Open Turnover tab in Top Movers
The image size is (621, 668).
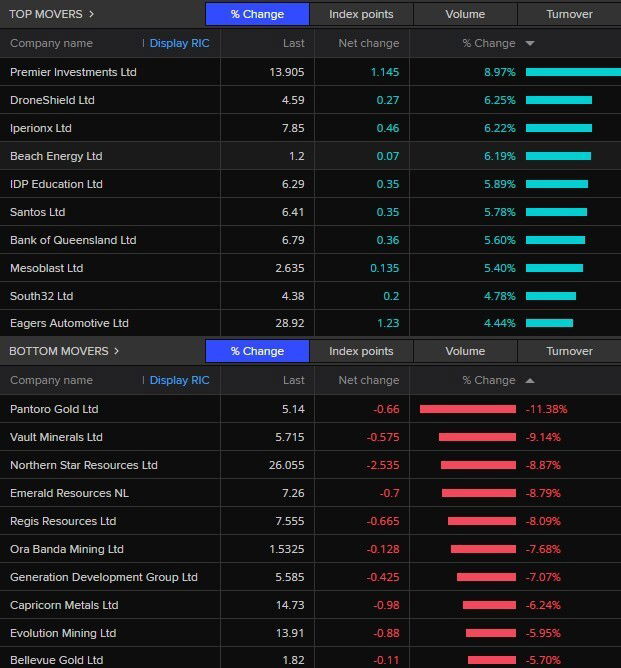point(569,14)
